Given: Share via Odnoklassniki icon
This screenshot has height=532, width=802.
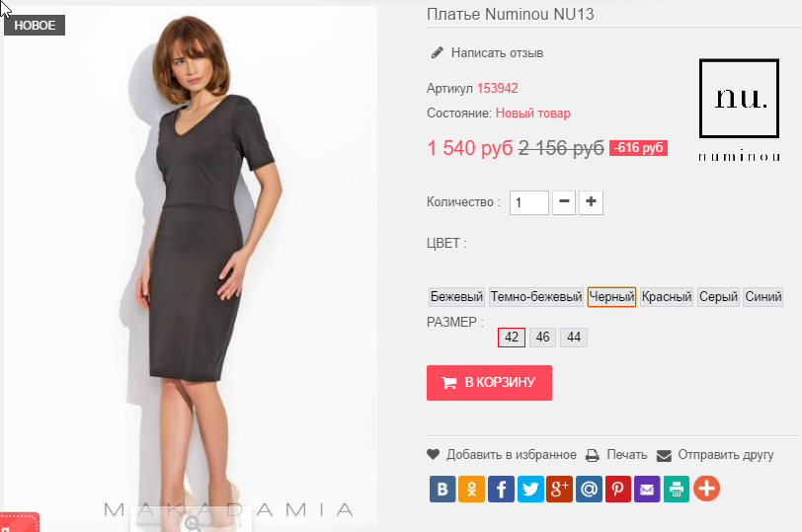Looking at the screenshot, I should click(472, 489).
